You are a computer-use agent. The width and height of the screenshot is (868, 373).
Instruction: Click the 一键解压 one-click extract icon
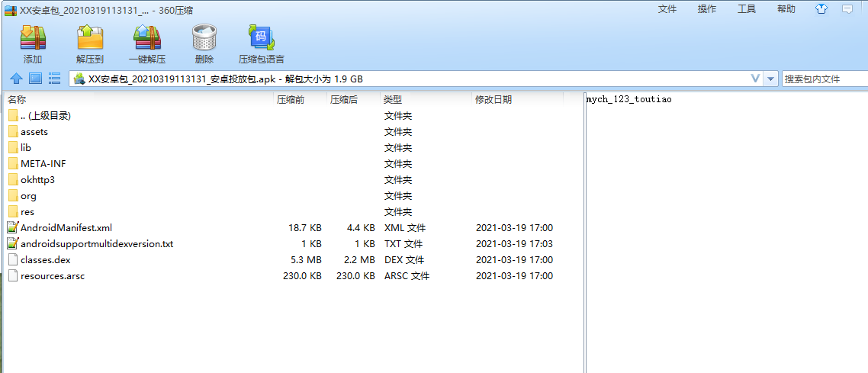pos(147,37)
